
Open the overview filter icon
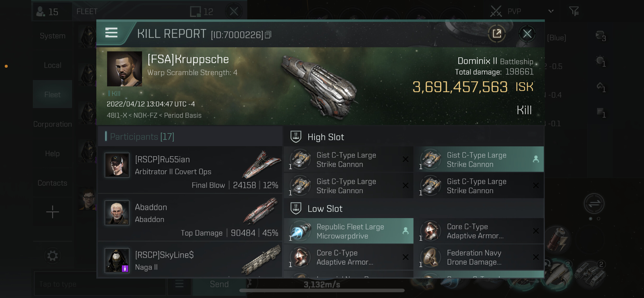(574, 11)
